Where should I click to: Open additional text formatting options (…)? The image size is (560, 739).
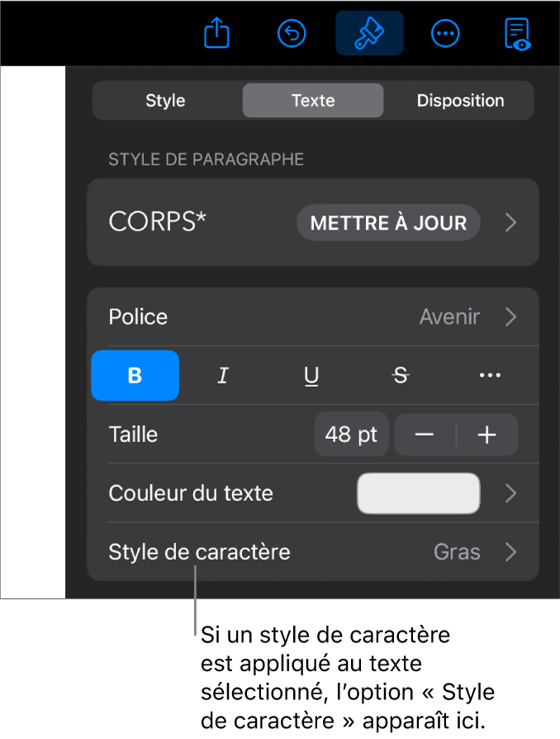490,376
